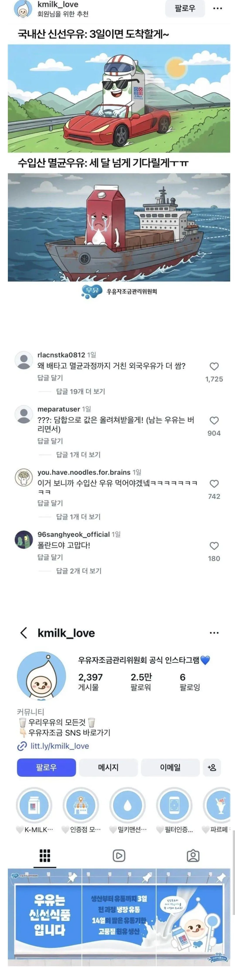Open the 인증점 story highlight

81,805
